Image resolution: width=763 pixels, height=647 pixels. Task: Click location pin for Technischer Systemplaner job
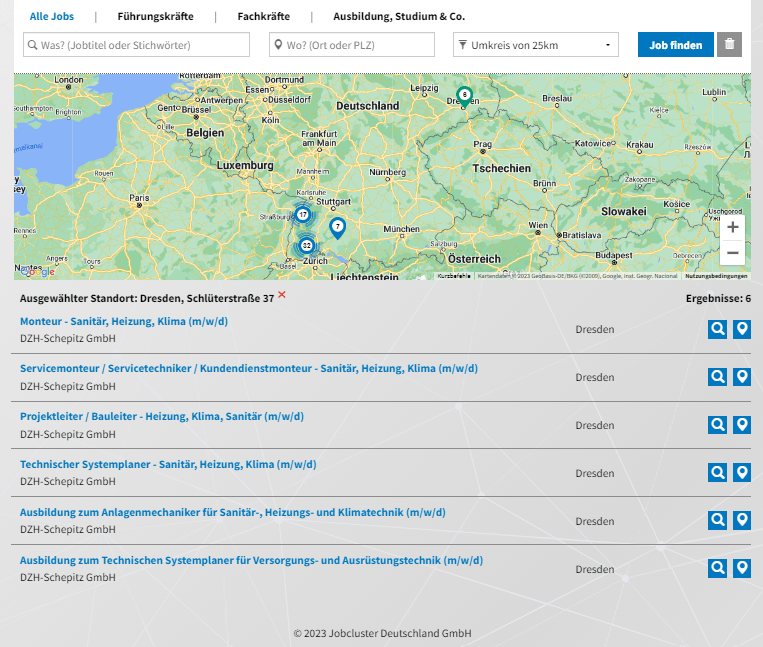[742, 473]
